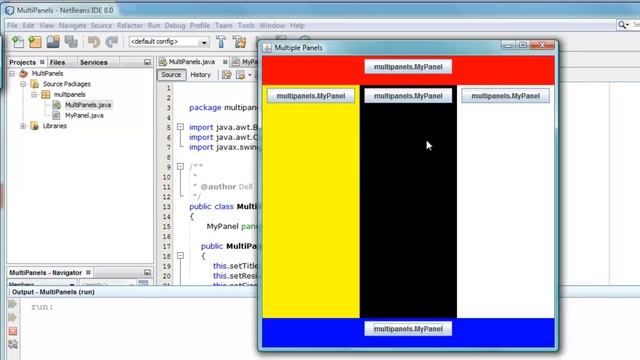The width and height of the screenshot is (640, 360).
Task: Collapse the comment fold at line 9
Action: pos(180,167)
